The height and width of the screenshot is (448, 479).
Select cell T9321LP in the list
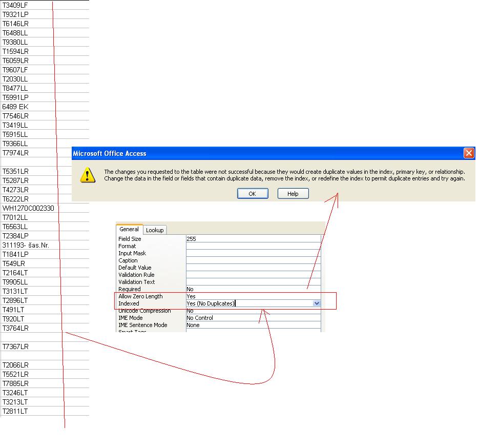[45, 14]
